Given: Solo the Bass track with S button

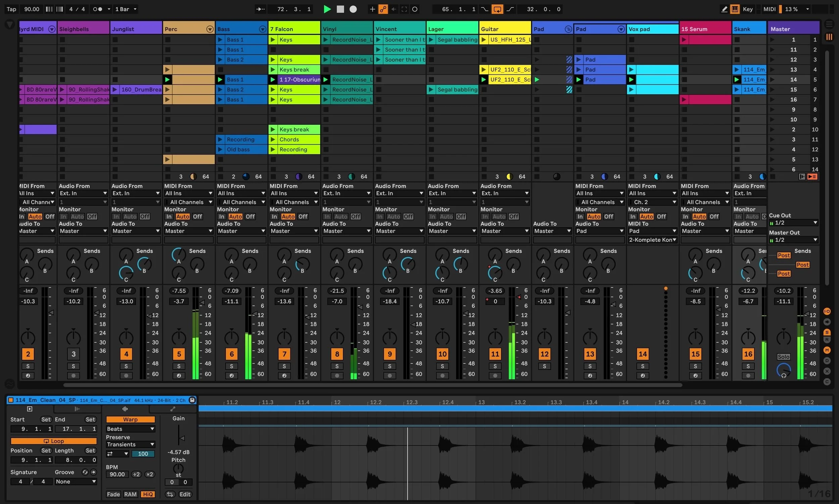Looking at the screenshot, I should (232, 366).
